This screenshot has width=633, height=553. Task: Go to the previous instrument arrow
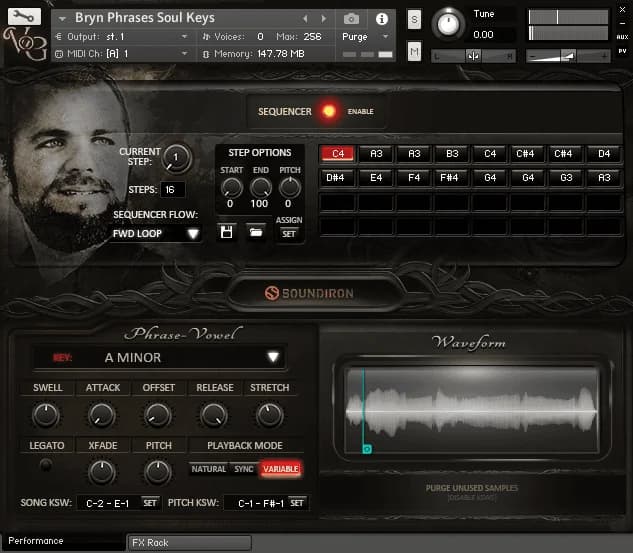tap(306, 19)
